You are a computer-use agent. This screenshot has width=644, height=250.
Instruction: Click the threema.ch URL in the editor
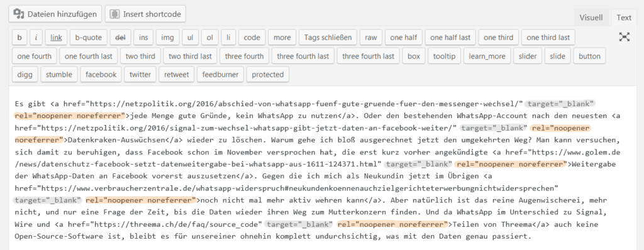pyautogui.click(x=177, y=224)
